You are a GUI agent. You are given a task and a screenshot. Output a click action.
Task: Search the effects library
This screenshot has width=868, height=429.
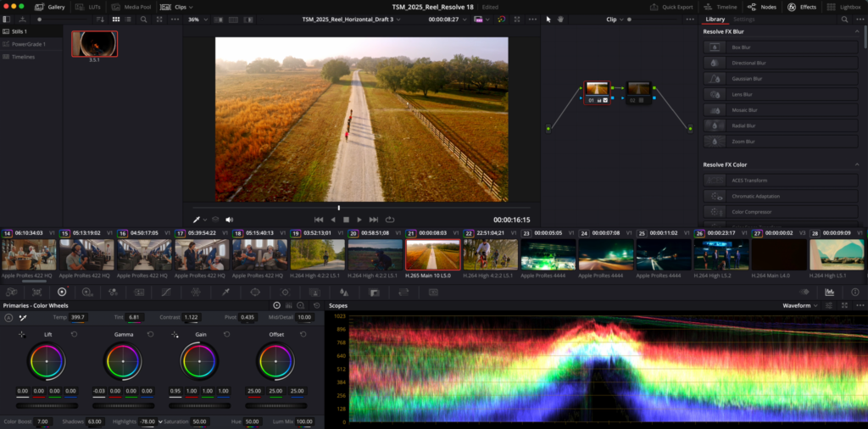[x=844, y=19]
